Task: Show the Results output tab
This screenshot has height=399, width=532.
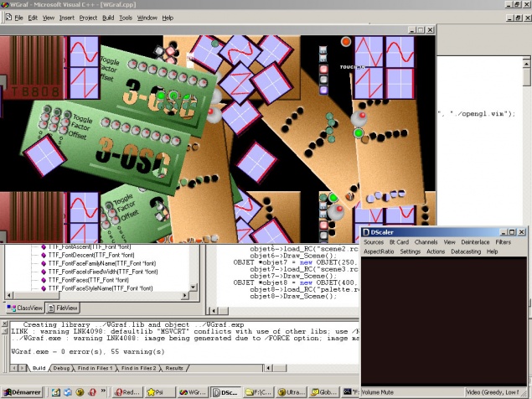Action: click(x=173, y=368)
